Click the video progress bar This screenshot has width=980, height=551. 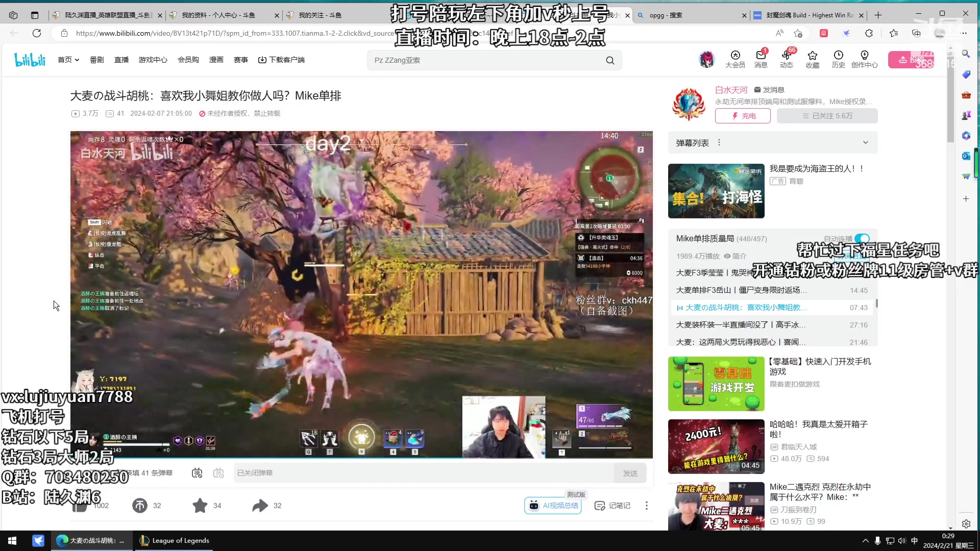coord(361,458)
